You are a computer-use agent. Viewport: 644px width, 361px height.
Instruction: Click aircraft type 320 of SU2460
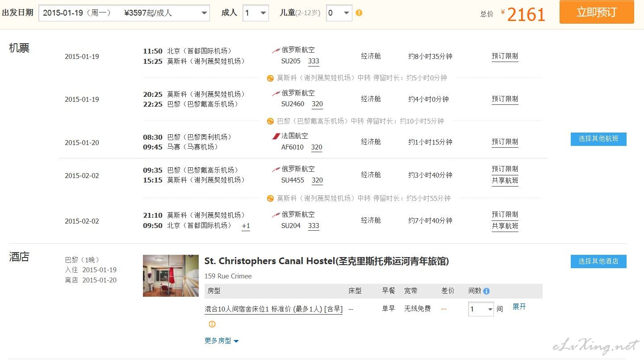(317, 104)
